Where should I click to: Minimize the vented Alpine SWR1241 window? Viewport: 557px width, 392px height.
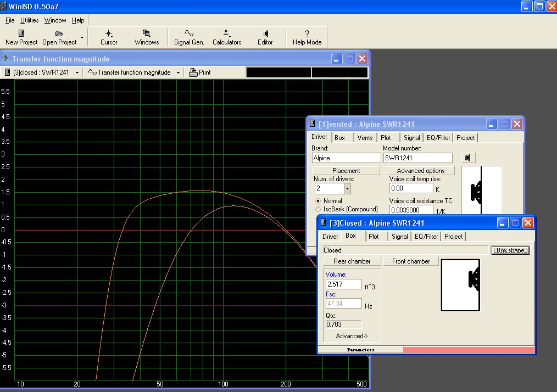pos(491,124)
